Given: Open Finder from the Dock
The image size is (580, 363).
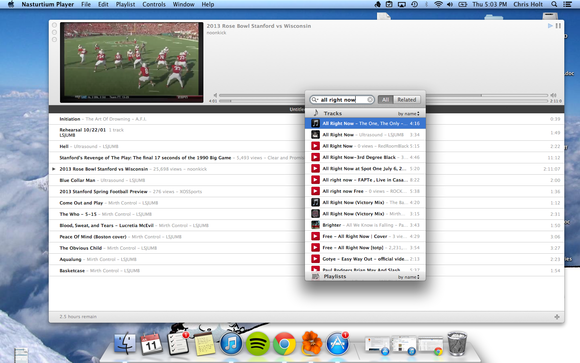Looking at the screenshot, I should 125,343.
